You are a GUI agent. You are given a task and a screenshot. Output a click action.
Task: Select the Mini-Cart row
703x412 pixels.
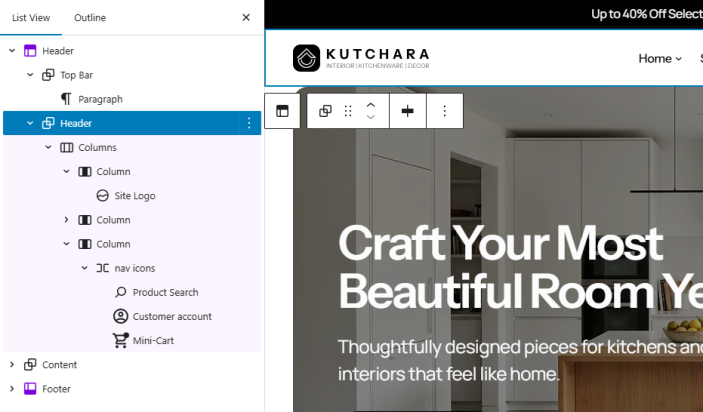[x=132, y=340]
